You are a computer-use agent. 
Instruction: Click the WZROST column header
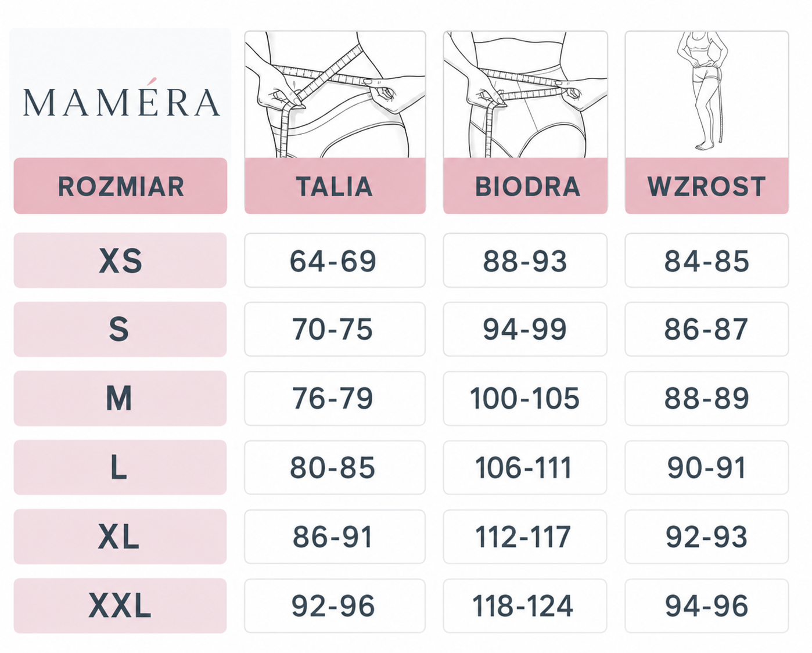tap(707, 186)
